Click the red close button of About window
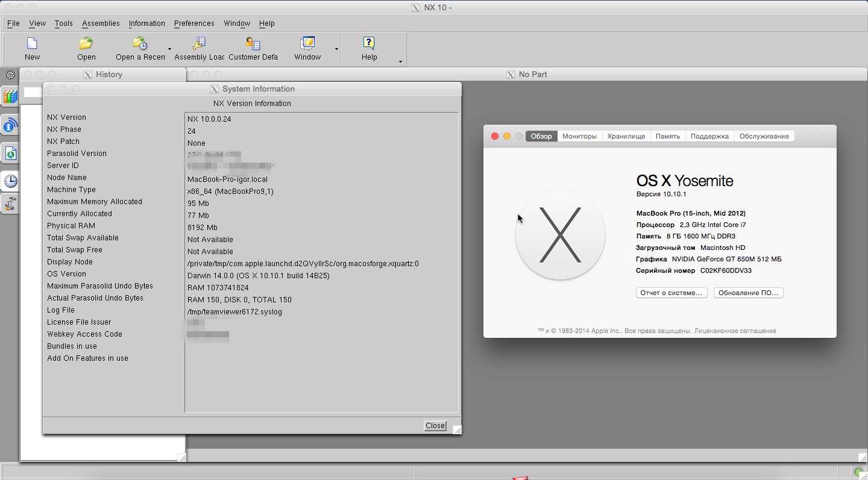The image size is (868, 480). point(495,136)
